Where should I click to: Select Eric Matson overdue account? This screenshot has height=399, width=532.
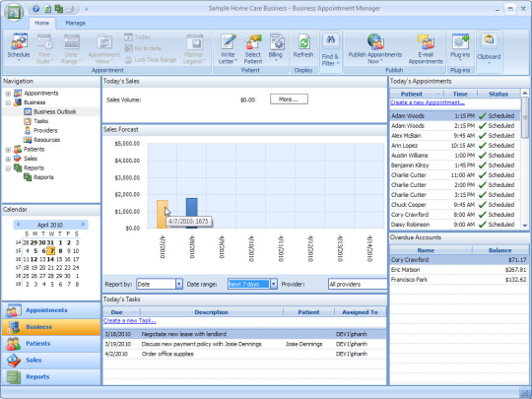(x=459, y=270)
